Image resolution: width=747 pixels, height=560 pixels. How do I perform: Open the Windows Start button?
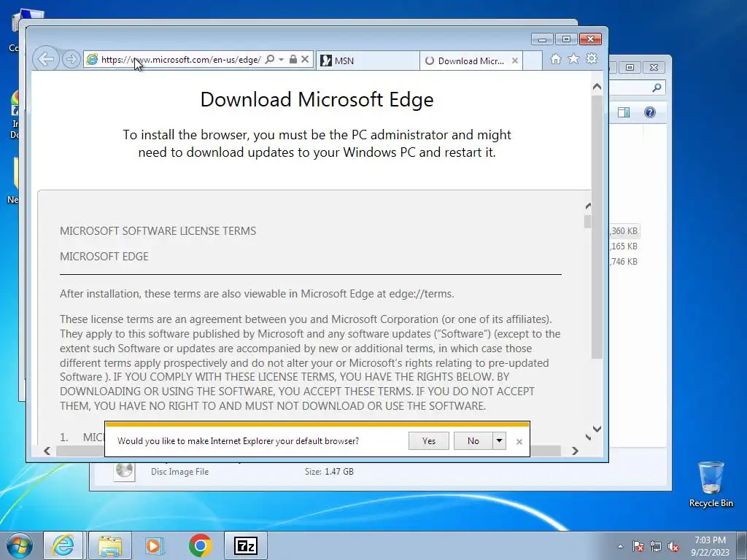20,545
